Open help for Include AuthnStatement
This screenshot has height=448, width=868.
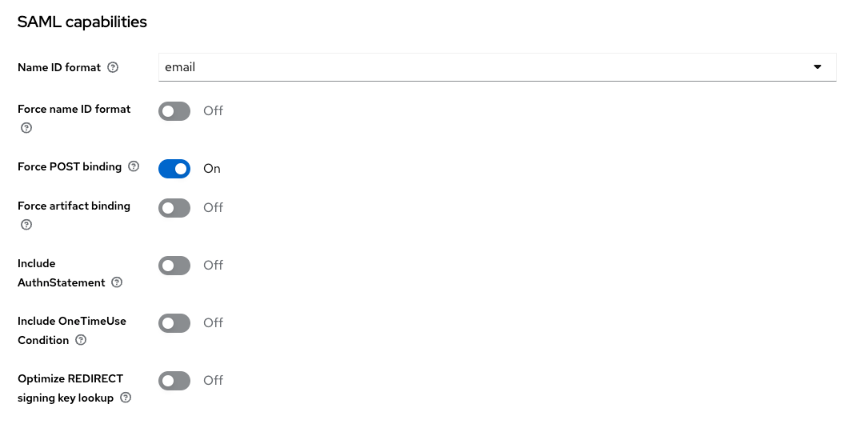(117, 282)
